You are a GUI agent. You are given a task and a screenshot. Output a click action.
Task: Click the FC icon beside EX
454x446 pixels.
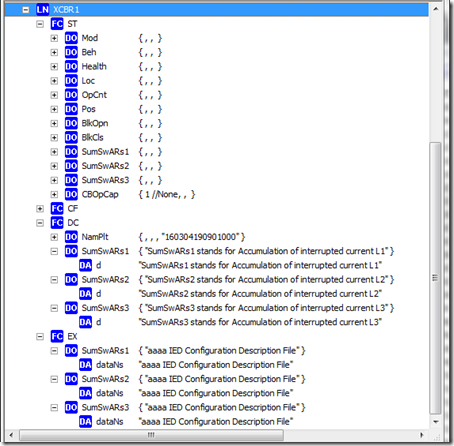pyautogui.click(x=57, y=336)
